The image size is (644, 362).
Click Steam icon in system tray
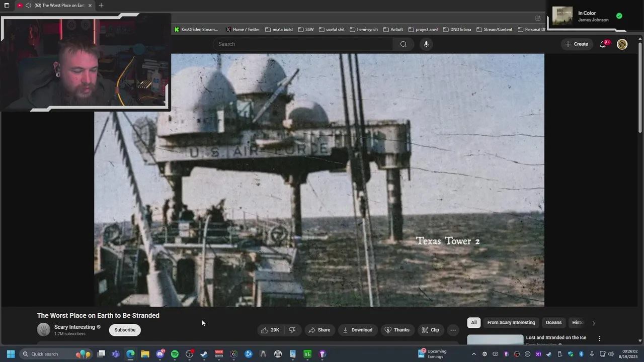549,354
